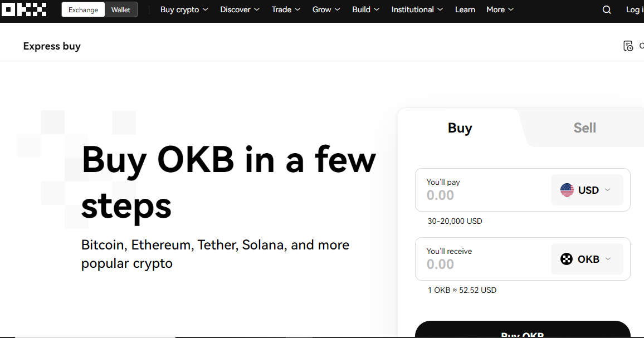
Task: Click the OKX logo
Action: pyautogui.click(x=24, y=9)
